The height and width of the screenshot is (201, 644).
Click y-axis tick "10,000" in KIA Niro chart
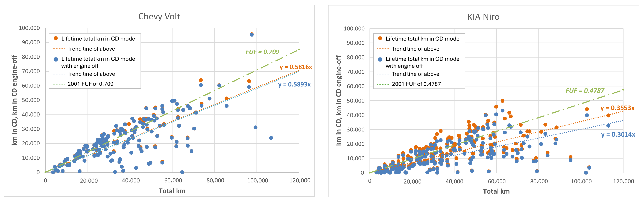tap(356, 158)
